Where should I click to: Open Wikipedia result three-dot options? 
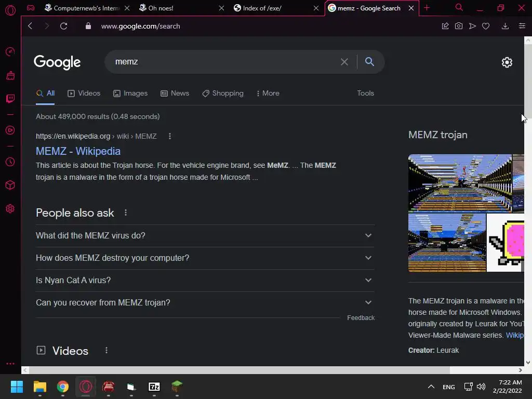pos(170,136)
